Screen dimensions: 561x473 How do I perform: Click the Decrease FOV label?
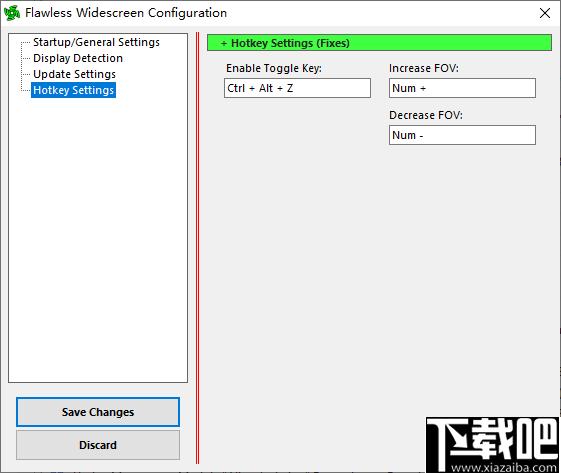coord(426,115)
